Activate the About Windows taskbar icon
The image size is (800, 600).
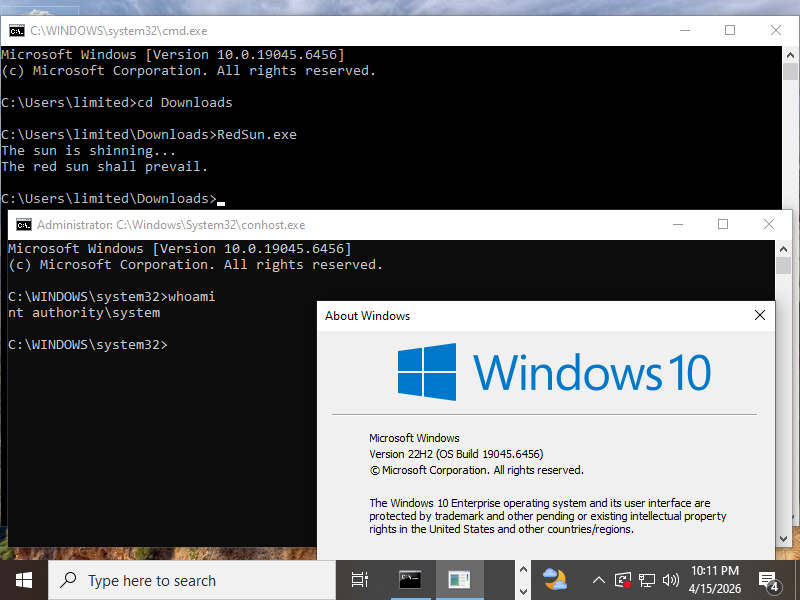click(x=460, y=580)
